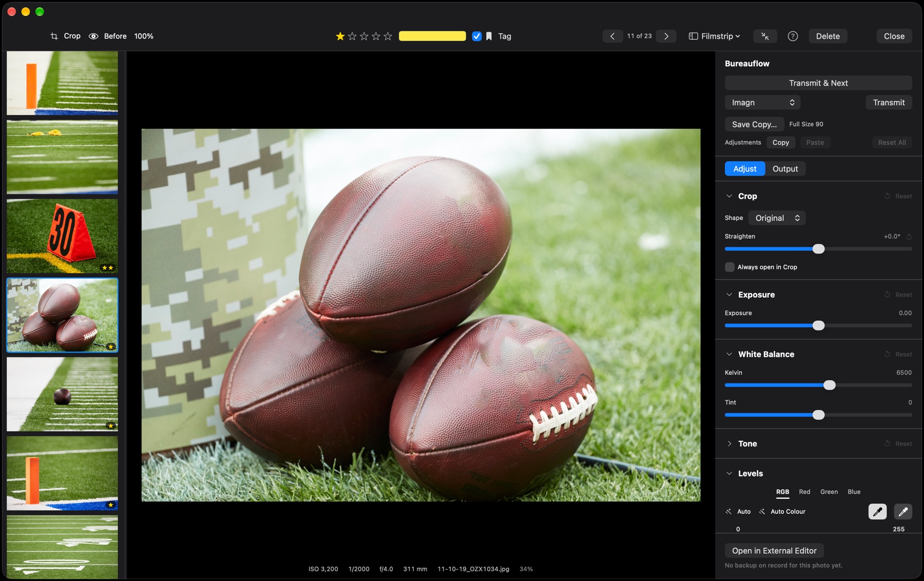Collapse the Exposure section

729,295
